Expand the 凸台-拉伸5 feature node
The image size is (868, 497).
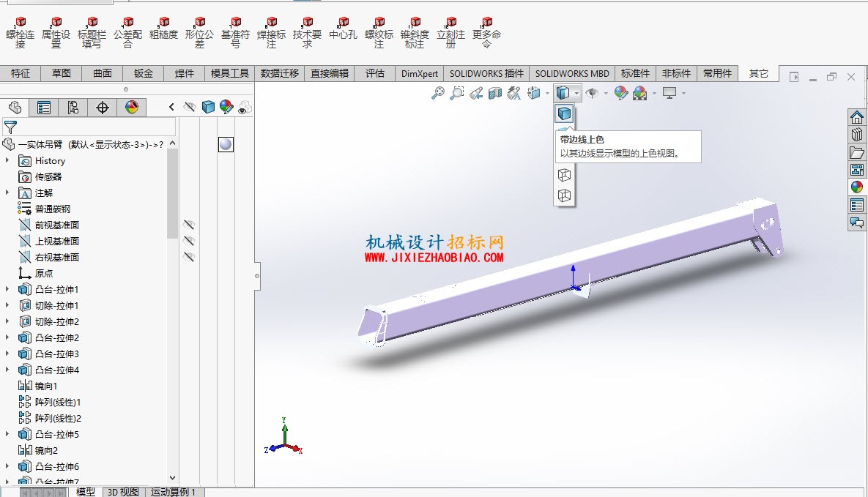click(7, 434)
